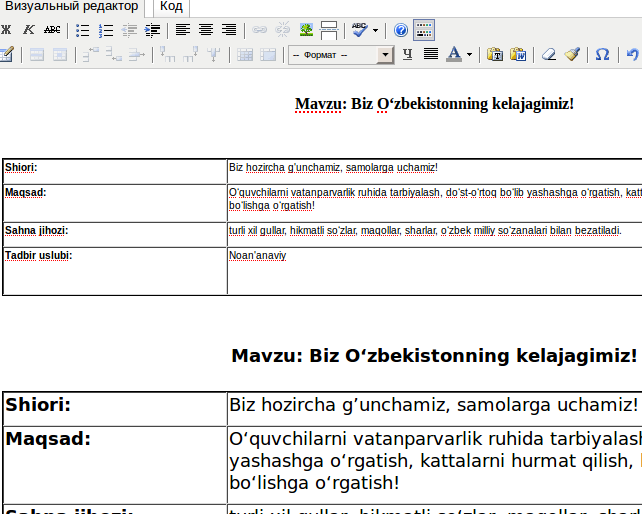This screenshot has height=514, width=642.
Task: Apply strikethrough with the ABC button
Action: 52,30
